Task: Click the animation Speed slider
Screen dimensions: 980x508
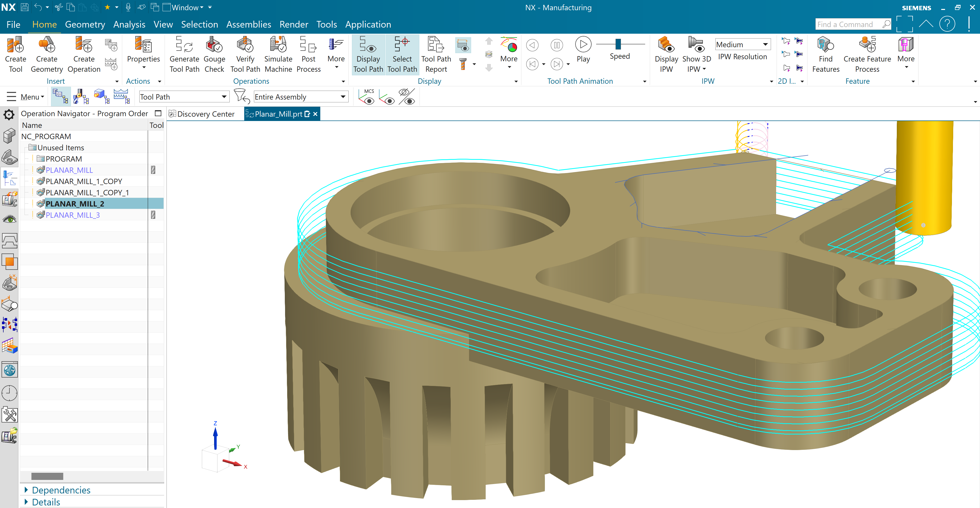Action: pos(618,44)
